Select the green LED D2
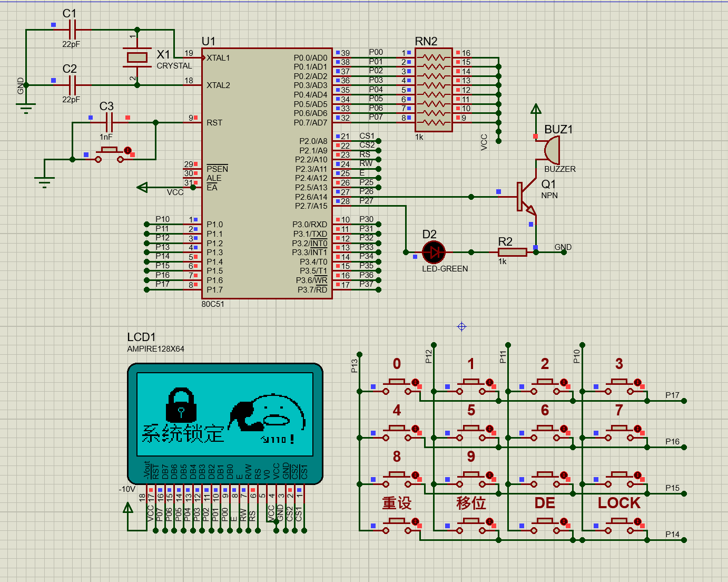The image size is (728, 582). [x=434, y=252]
